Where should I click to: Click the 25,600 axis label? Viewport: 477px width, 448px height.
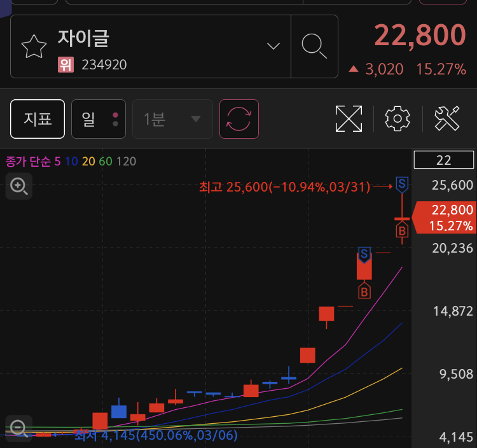click(452, 185)
